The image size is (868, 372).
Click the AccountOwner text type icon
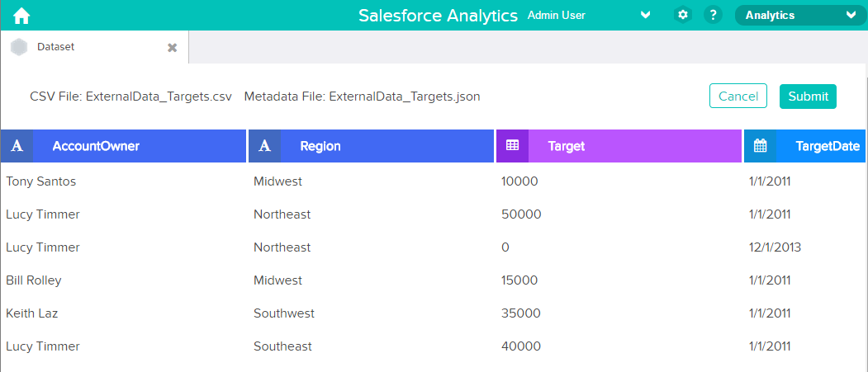17,146
